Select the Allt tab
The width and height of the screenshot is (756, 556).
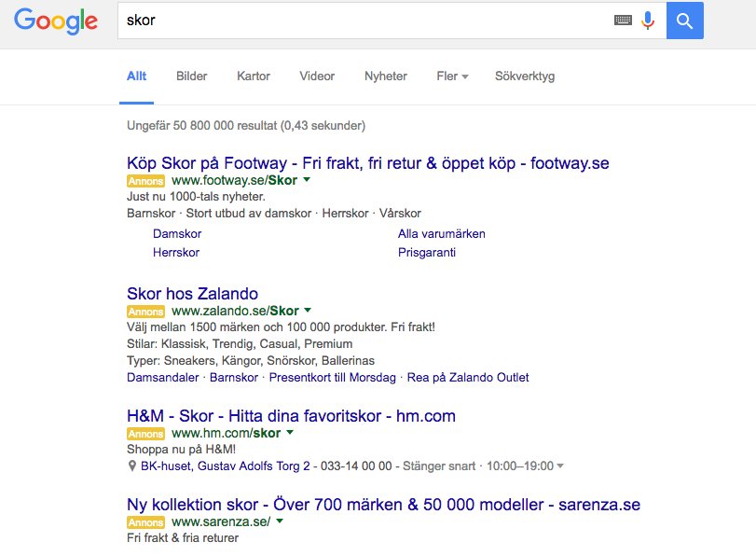point(136,76)
